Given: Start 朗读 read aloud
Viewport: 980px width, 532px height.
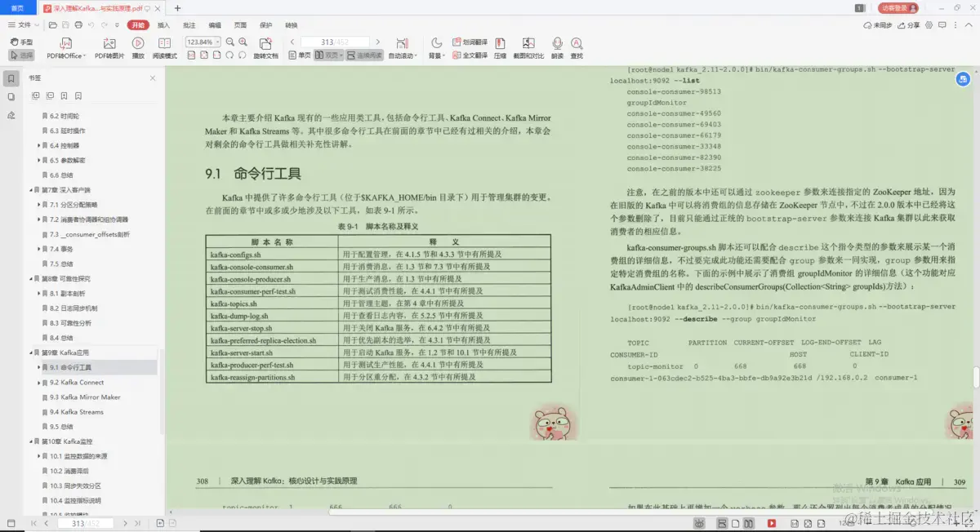Looking at the screenshot, I should (x=557, y=48).
